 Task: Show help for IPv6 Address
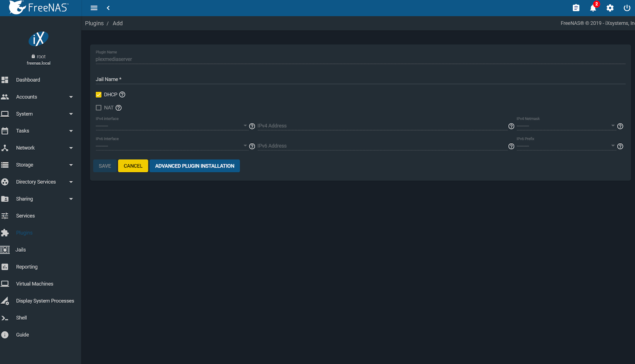511,146
